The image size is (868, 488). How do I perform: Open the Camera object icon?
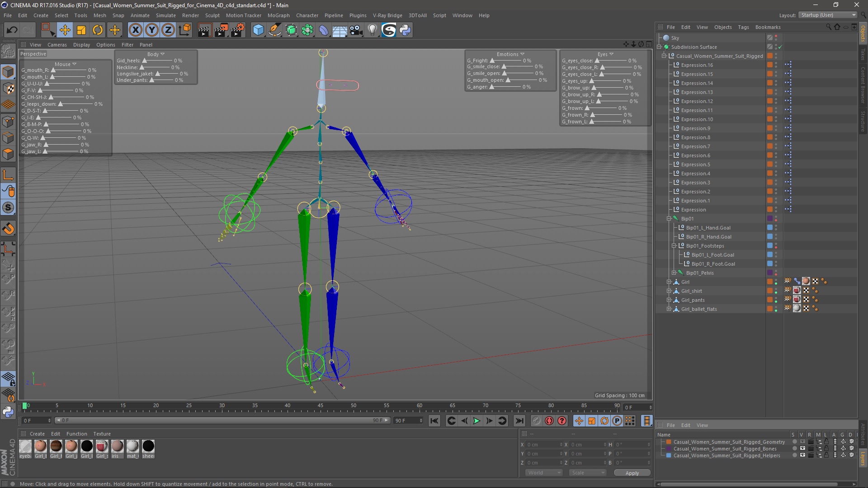[356, 30]
